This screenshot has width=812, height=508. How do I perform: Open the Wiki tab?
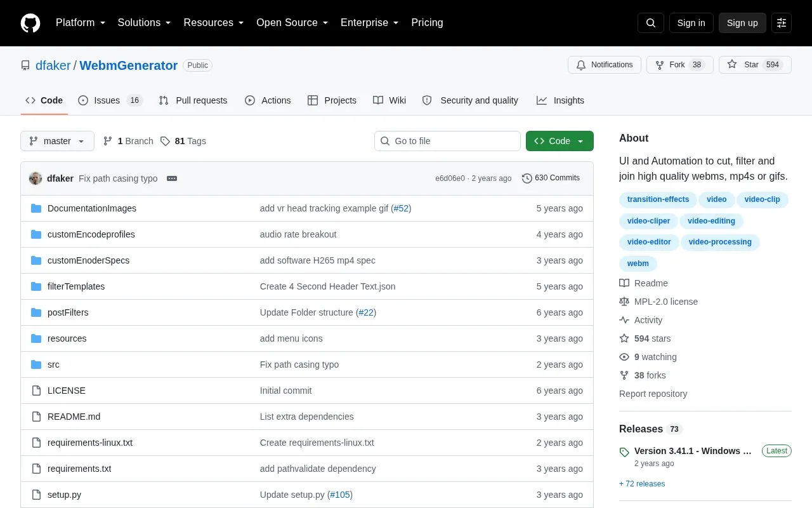(x=390, y=100)
